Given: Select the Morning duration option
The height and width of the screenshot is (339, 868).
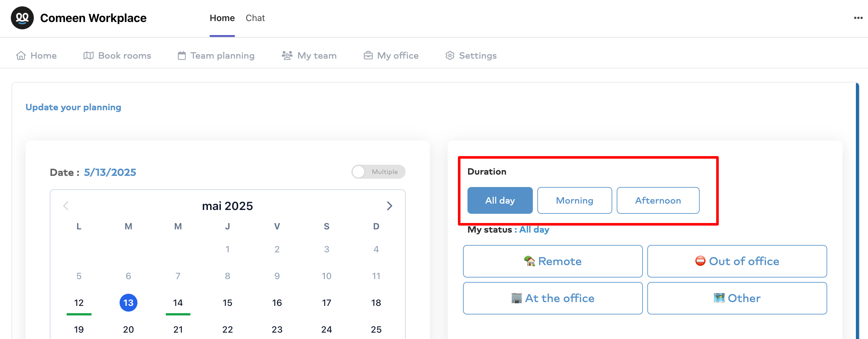Looking at the screenshot, I should pos(574,200).
